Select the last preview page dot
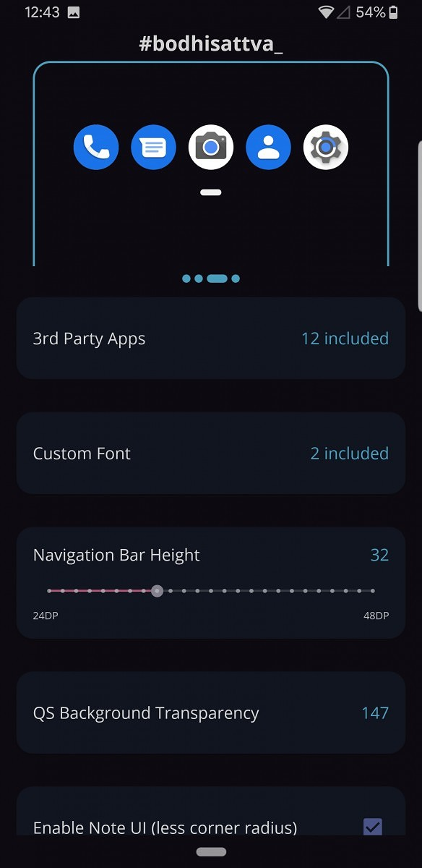This screenshot has width=422, height=868. 236,278
